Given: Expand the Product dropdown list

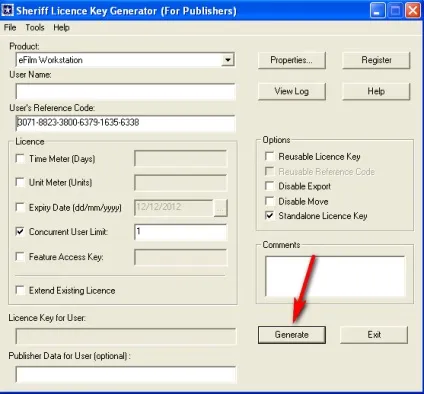Looking at the screenshot, I should click(228, 60).
